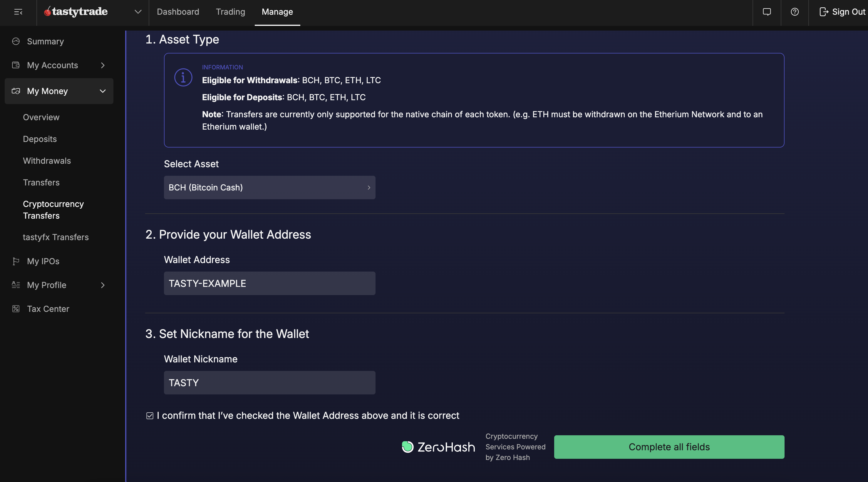The width and height of the screenshot is (868, 482).
Task: Open the help question mark icon
Action: tap(795, 12)
